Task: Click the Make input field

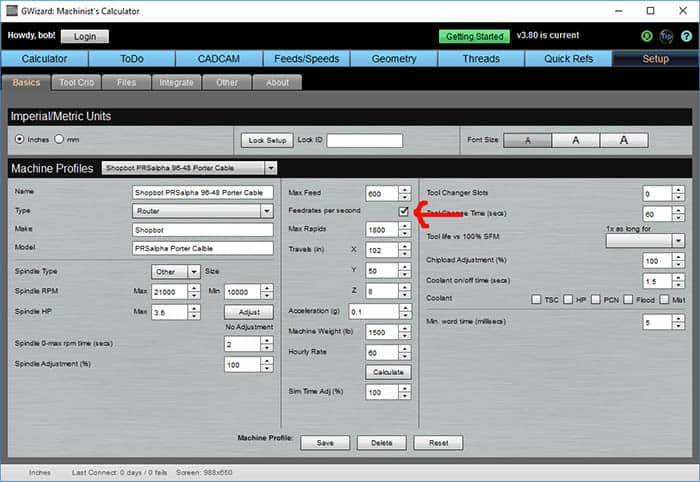Action: 203,230
